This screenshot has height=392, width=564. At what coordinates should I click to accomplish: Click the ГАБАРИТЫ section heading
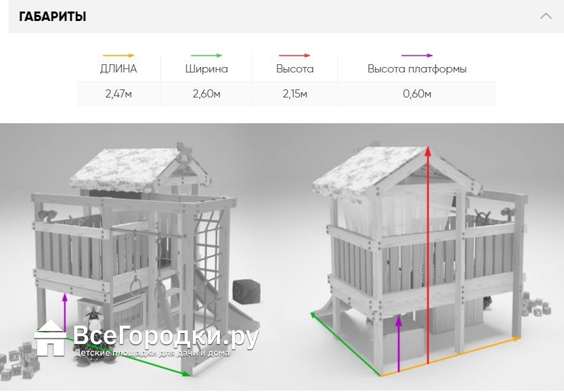pos(52,17)
